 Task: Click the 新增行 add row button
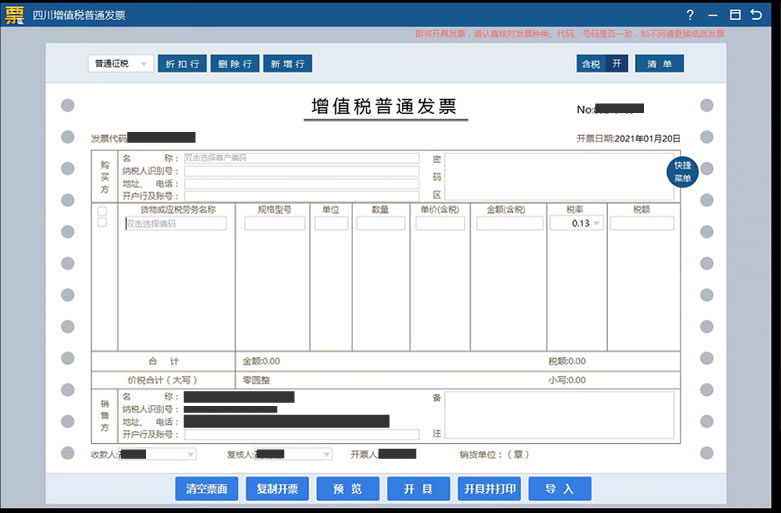click(288, 63)
